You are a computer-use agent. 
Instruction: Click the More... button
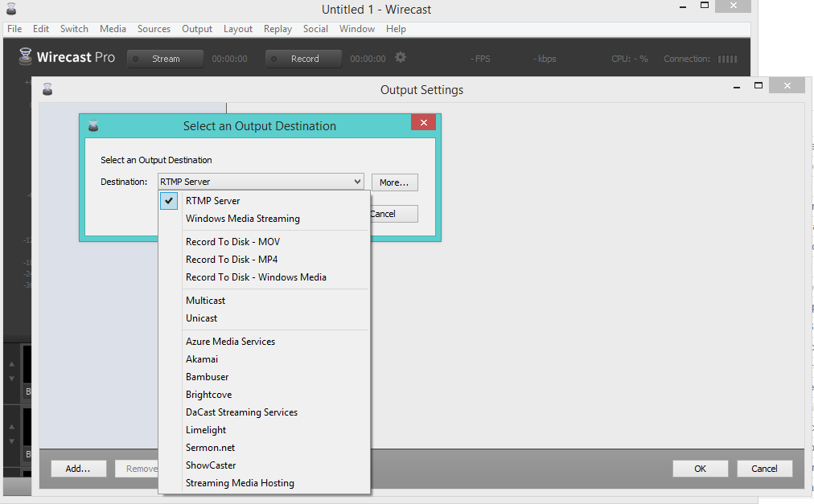coord(394,182)
